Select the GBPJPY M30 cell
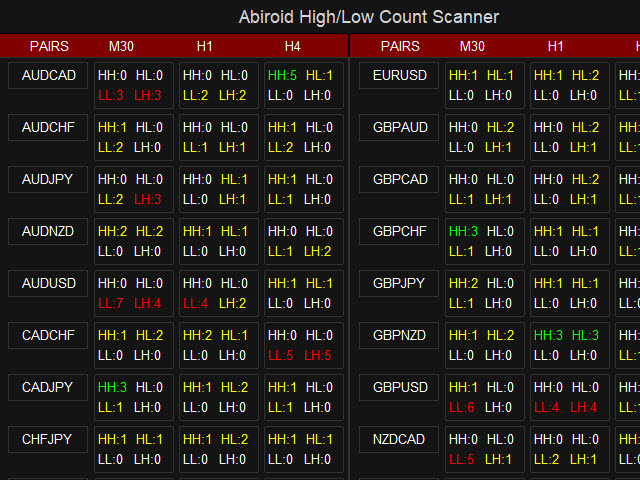 pyautogui.click(x=485, y=293)
